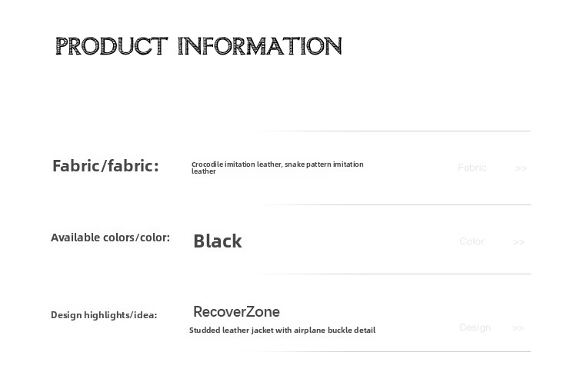Choose the Black color value
The height and width of the screenshot is (392, 577).
(x=217, y=241)
